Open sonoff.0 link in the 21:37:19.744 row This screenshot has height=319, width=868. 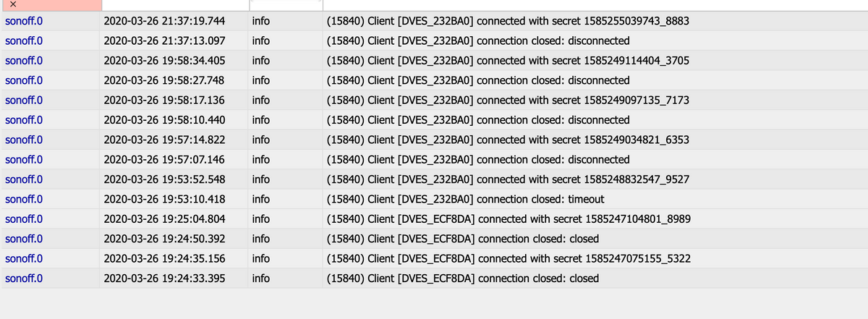coord(24,21)
